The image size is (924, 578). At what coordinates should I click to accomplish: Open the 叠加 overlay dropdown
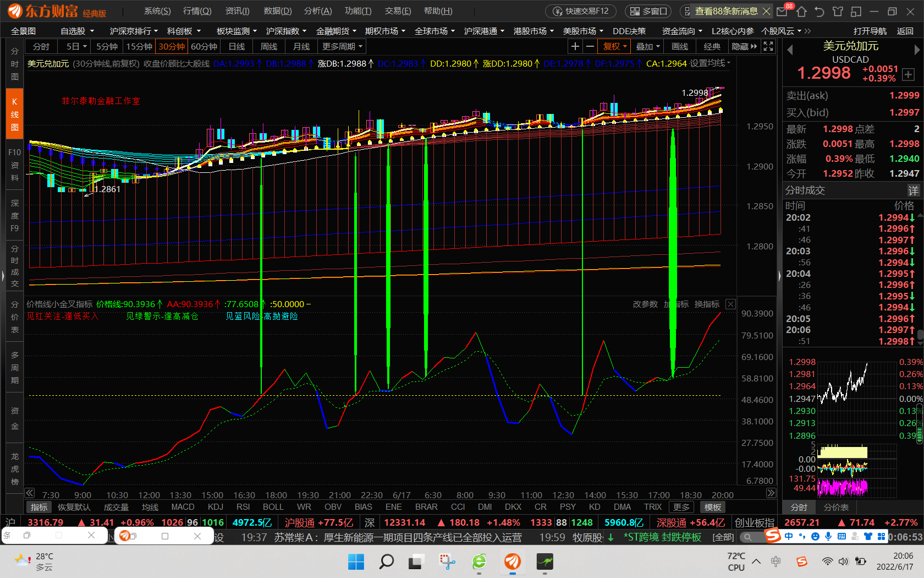click(647, 47)
